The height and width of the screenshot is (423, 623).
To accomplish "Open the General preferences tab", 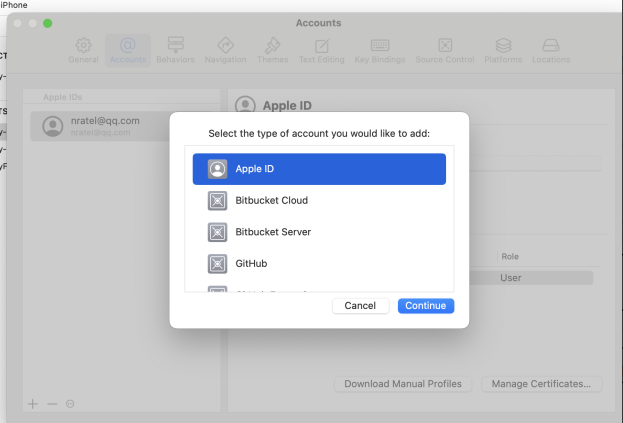I will coord(83,50).
